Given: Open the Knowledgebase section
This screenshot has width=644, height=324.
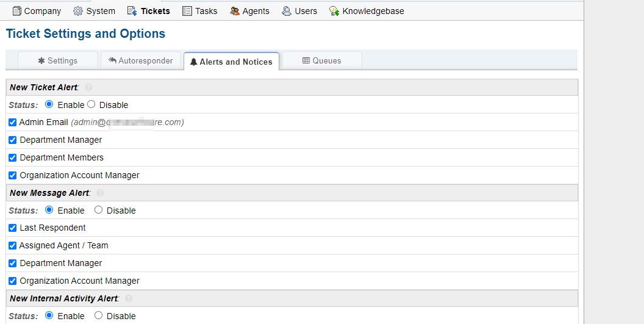Looking at the screenshot, I should (366, 11).
